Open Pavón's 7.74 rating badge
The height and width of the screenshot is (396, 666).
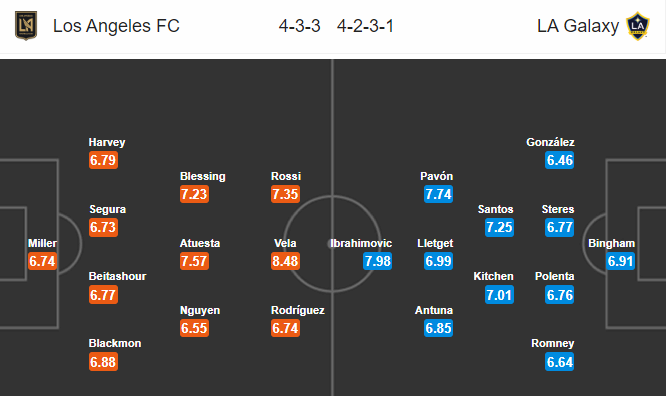click(x=438, y=194)
